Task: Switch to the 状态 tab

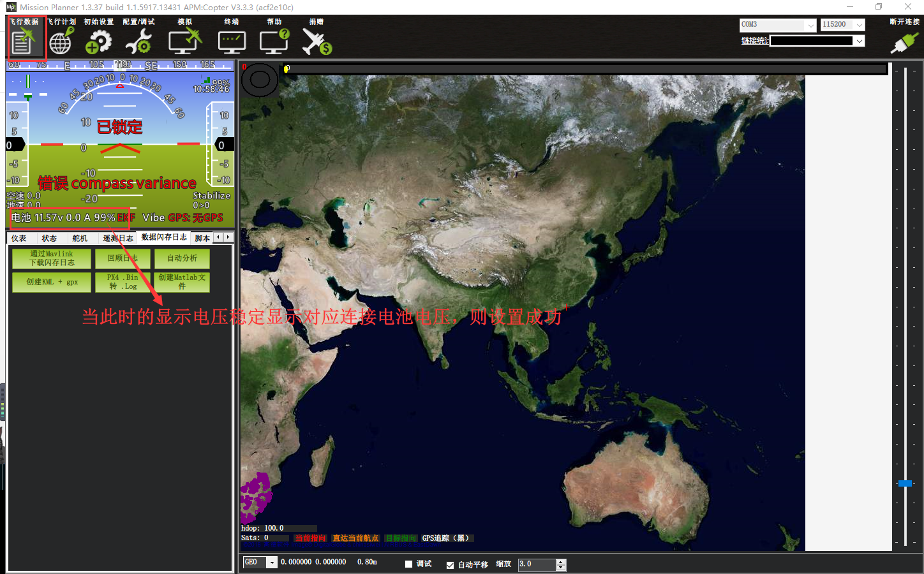Action: 49,238
